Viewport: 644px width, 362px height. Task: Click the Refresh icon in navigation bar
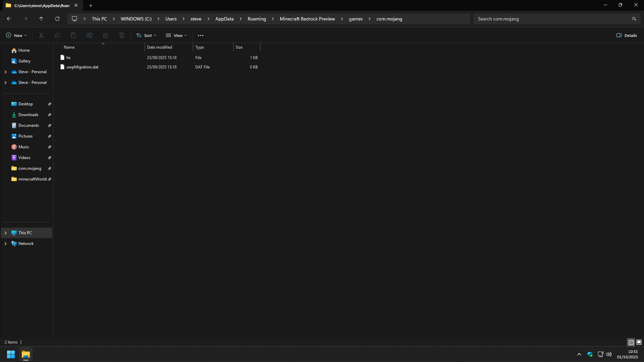pos(57,19)
